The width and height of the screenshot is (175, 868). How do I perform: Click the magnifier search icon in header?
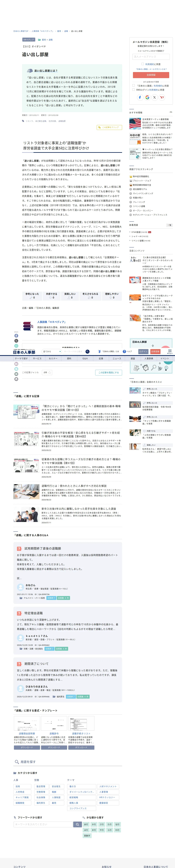(88, 351)
